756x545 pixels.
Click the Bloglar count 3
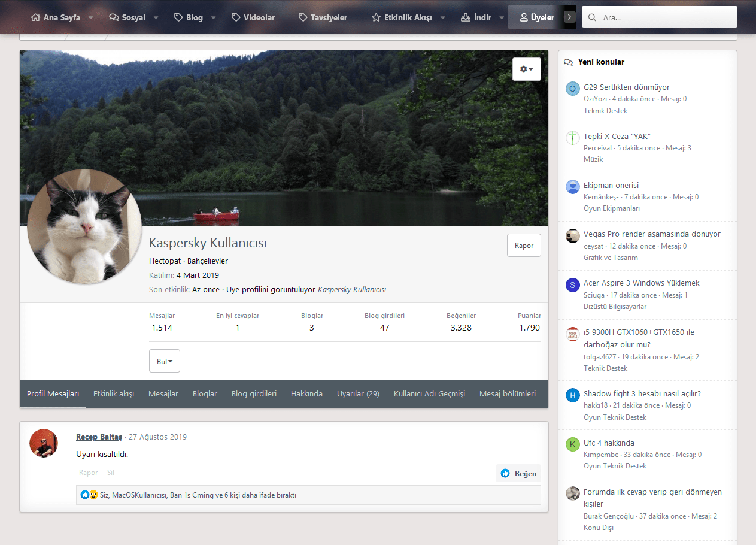click(312, 328)
